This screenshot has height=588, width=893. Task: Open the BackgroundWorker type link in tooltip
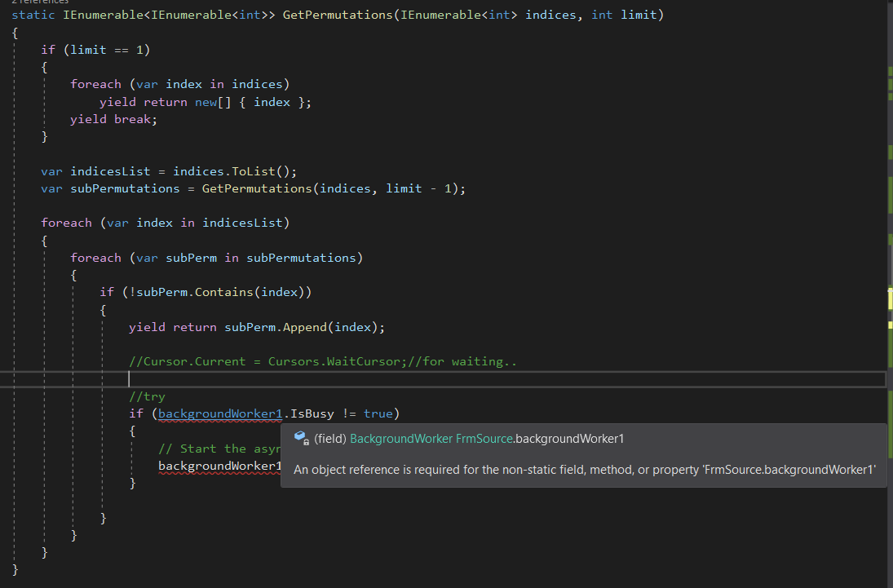401,439
